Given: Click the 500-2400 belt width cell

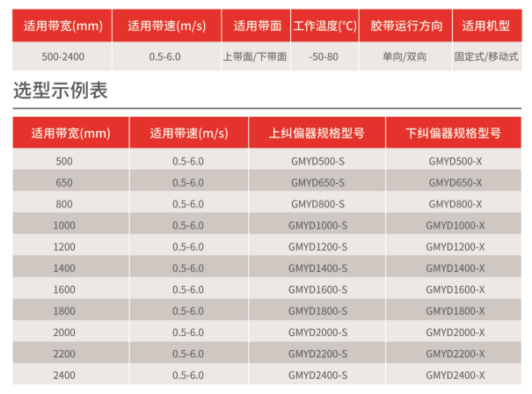Looking at the screenshot, I should [x=63, y=56].
